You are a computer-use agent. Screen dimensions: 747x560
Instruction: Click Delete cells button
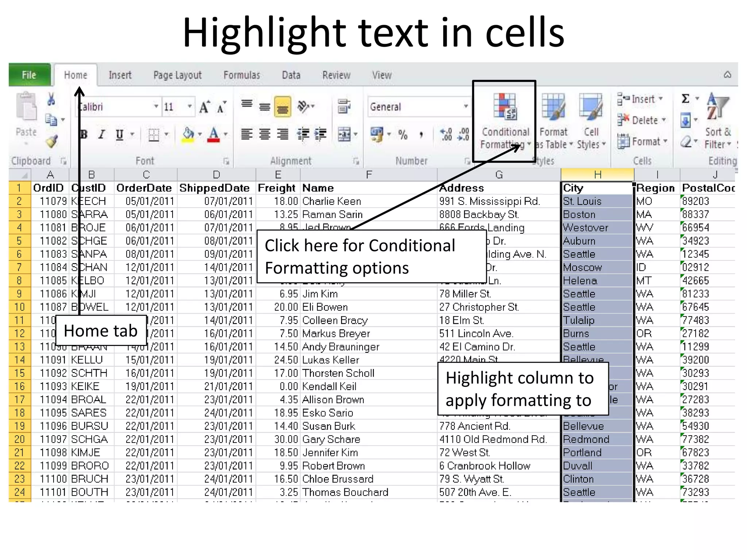642,120
